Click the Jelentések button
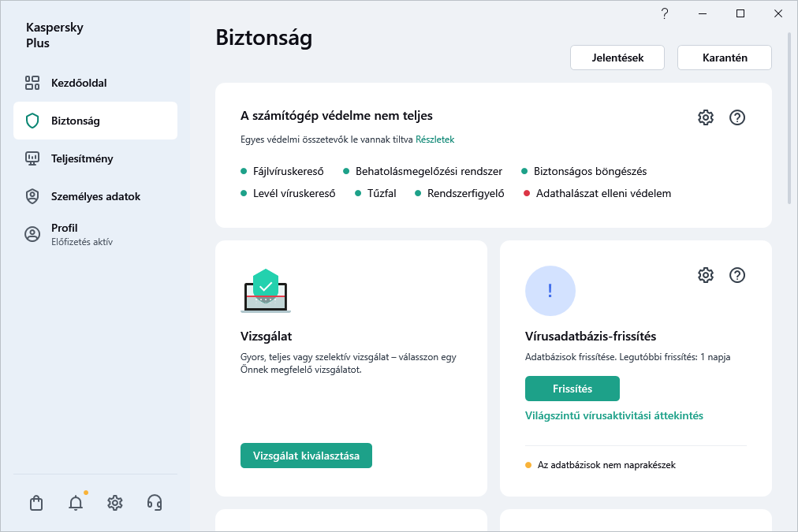Image resolution: width=798 pixels, height=532 pixels. click(x=617, y=58)
